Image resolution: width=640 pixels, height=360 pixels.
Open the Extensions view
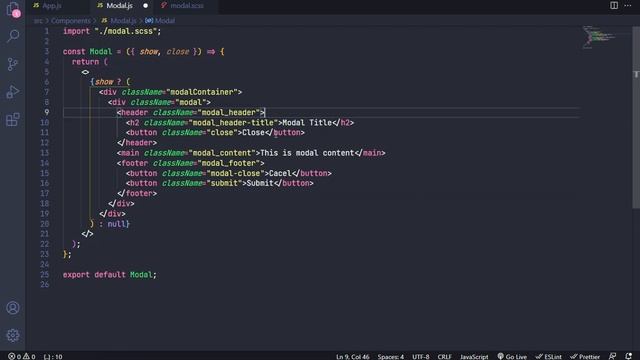[x=13, y=120]
